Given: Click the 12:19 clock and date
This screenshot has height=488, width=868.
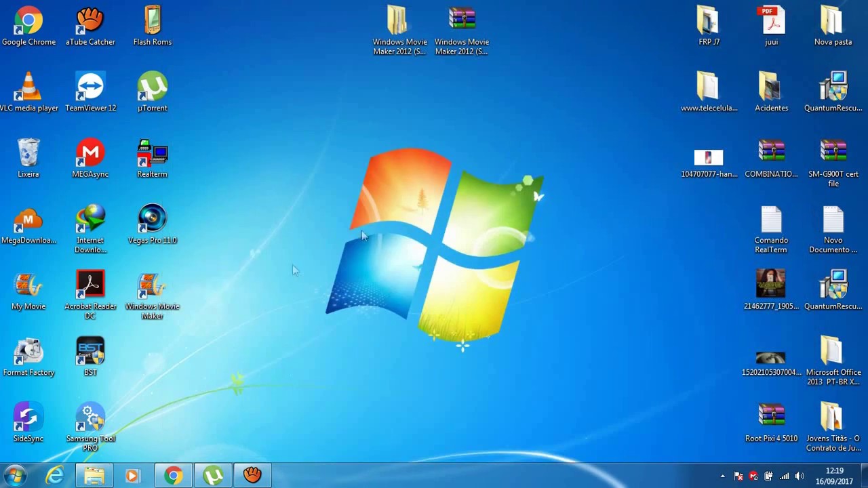Looking at the screenshot, I should tap(835, 476).
